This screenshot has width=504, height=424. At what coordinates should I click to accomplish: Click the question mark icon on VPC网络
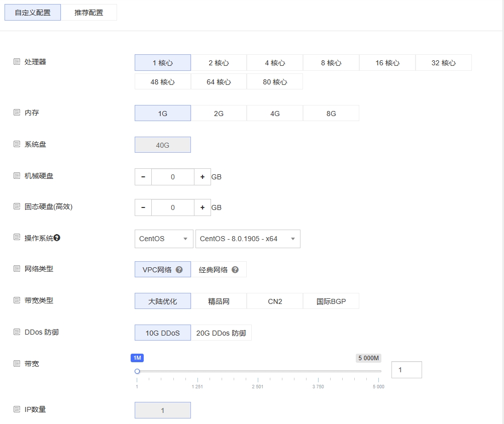(x=179, y=270)
